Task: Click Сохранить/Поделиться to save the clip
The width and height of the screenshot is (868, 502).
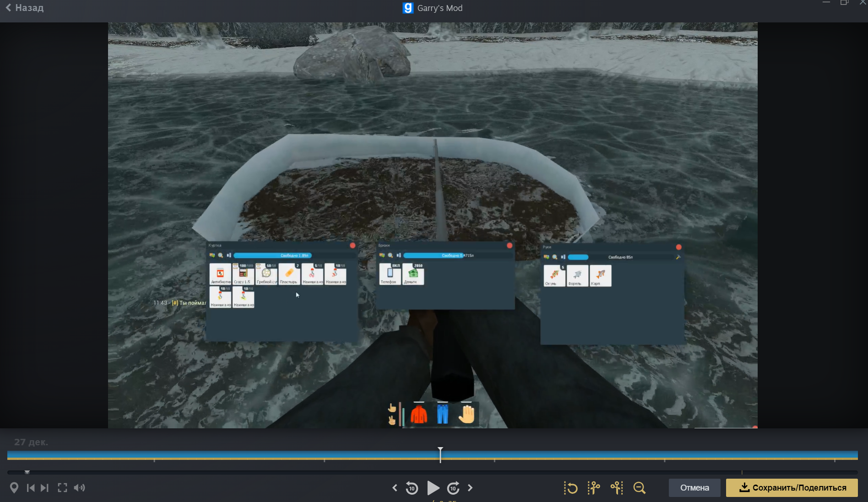Action: pos(792,488)
